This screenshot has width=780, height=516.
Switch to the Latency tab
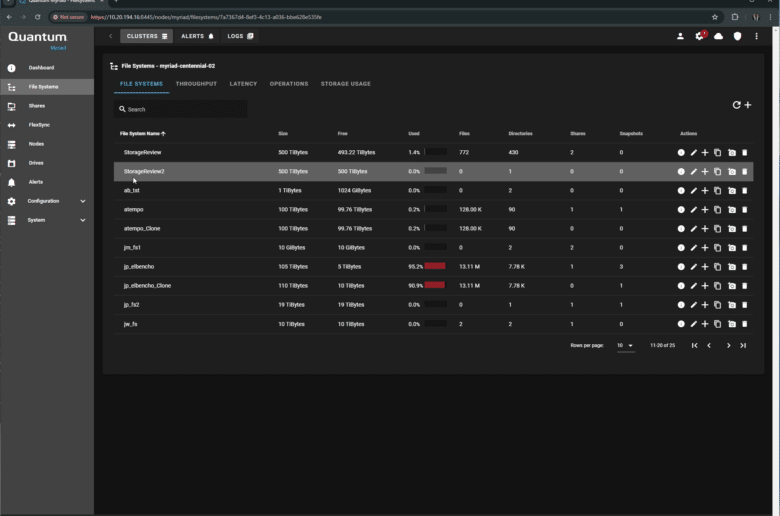pos(243,84)
